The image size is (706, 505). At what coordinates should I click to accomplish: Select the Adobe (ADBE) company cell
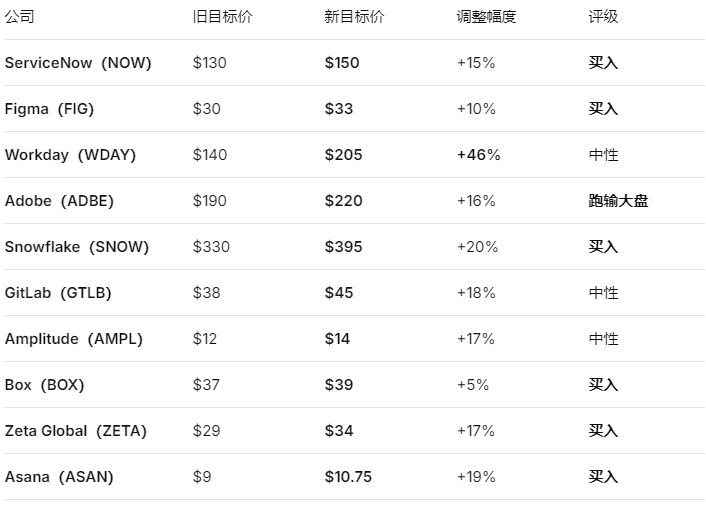(59, 201)
